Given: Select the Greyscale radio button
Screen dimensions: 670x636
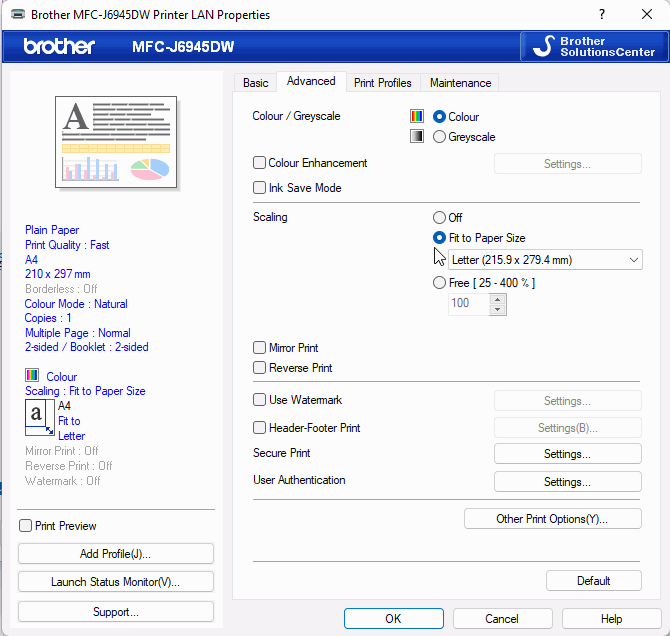Looking at the screenshot, I should coord(439,137).
